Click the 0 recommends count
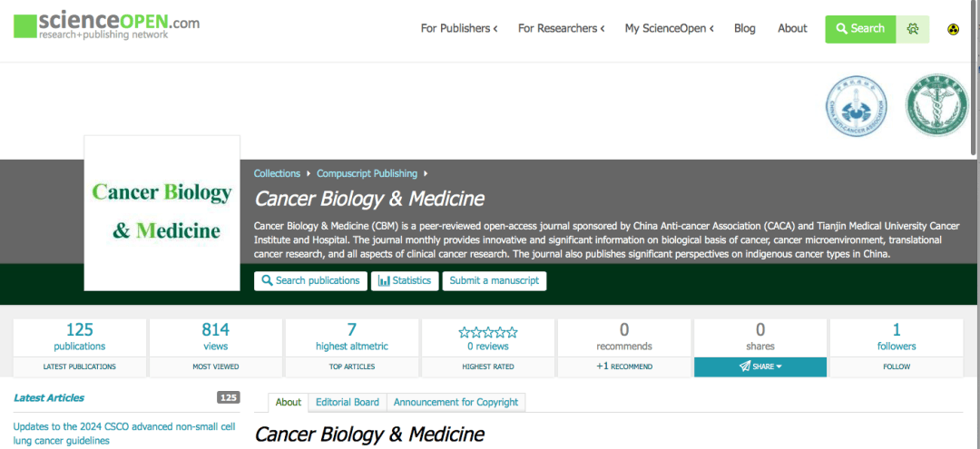 [623, 337]
